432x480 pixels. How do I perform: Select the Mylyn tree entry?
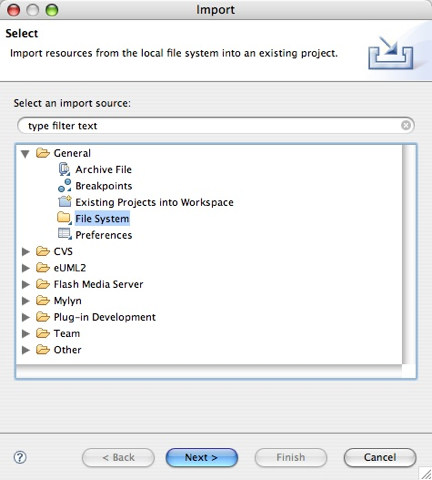(x=67, y=301)
